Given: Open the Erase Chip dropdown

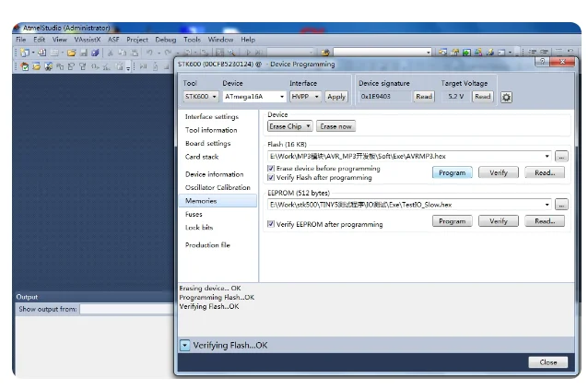Looking at the screenshot, I should pyautogui.click(x=290, y=126).
